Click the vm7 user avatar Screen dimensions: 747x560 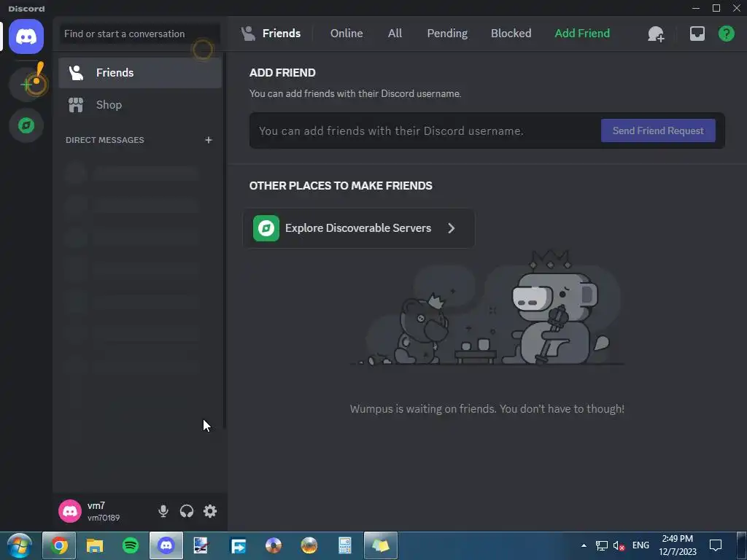point(70,511)
